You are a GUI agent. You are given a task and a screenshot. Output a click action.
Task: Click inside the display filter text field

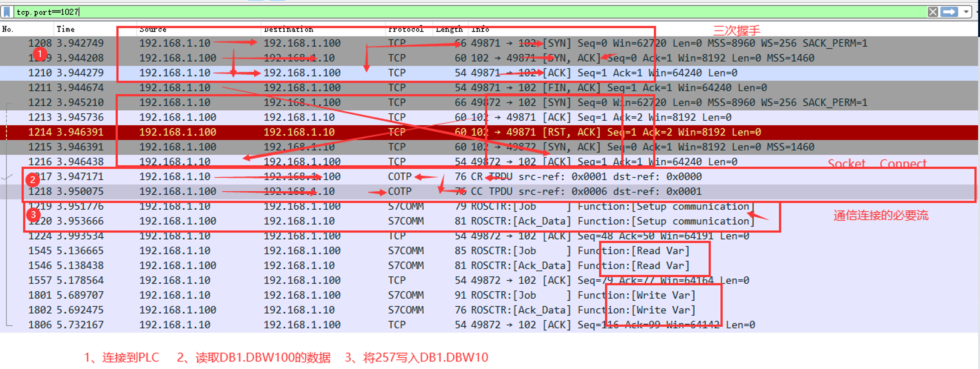pos(456,12)
